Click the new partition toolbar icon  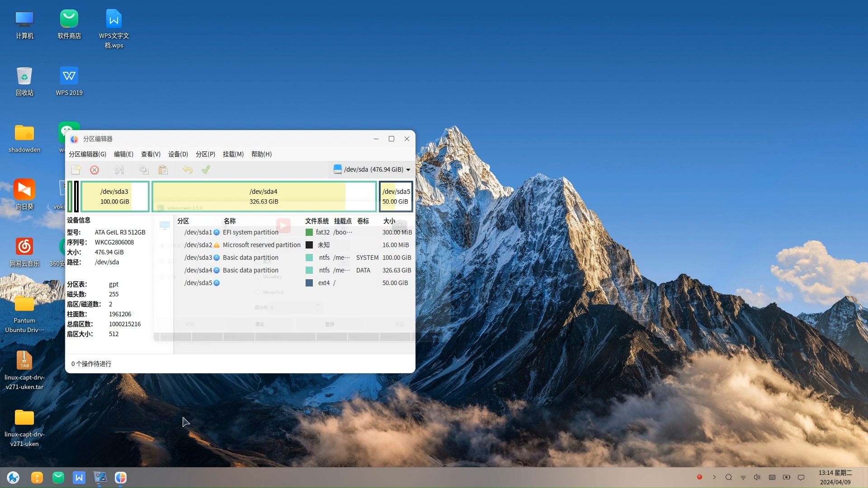pyautogui.click(x=76, y=170)
